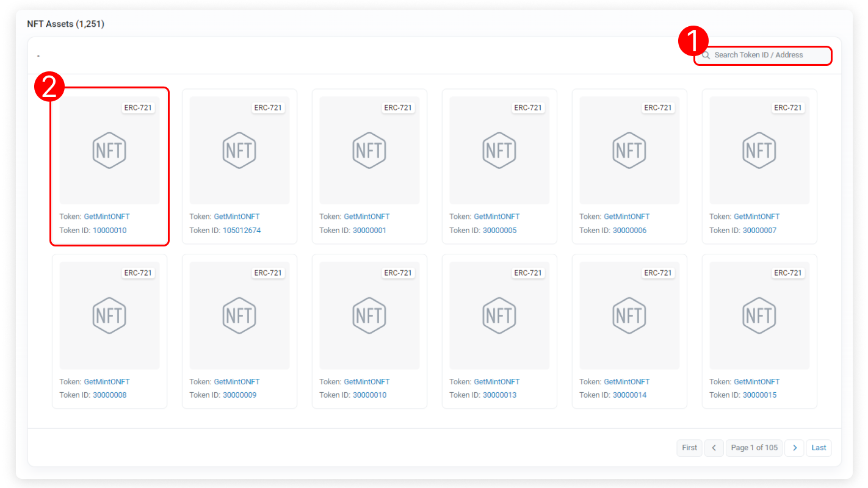Go to the next page using the right chevron

794,448
